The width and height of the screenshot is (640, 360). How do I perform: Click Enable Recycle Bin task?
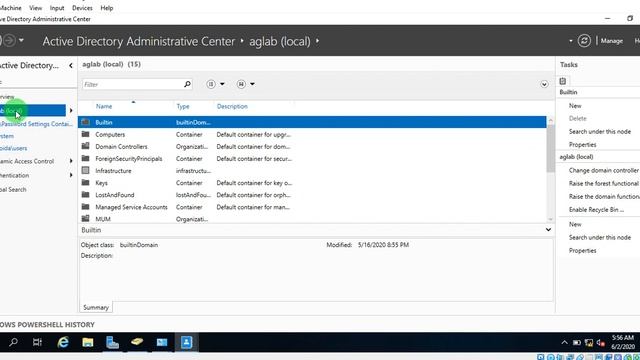tap(596, 210)
